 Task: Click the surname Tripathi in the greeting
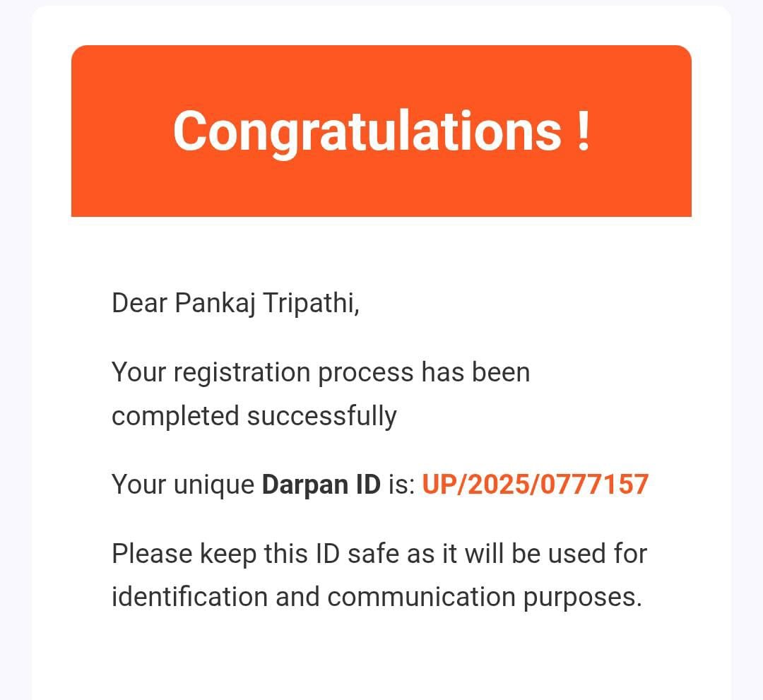tap(311, 304)
